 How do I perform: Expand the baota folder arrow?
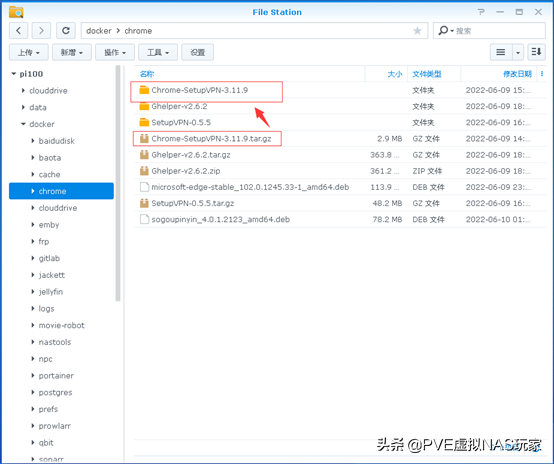coord(33,158)
